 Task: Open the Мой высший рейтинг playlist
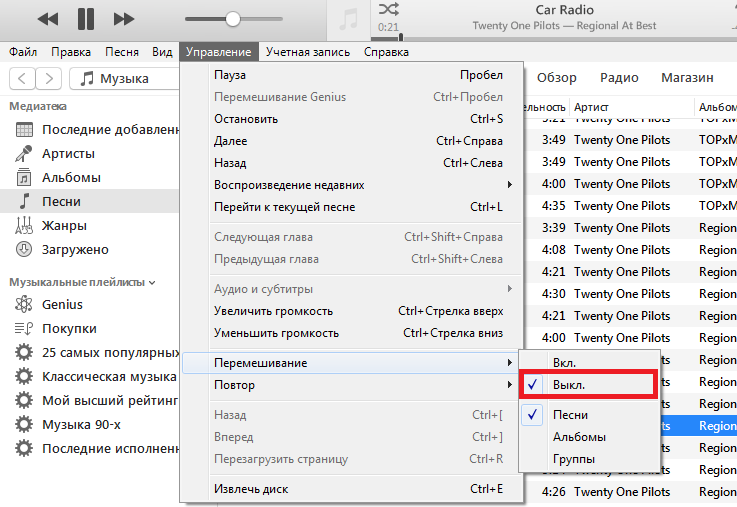90,400
